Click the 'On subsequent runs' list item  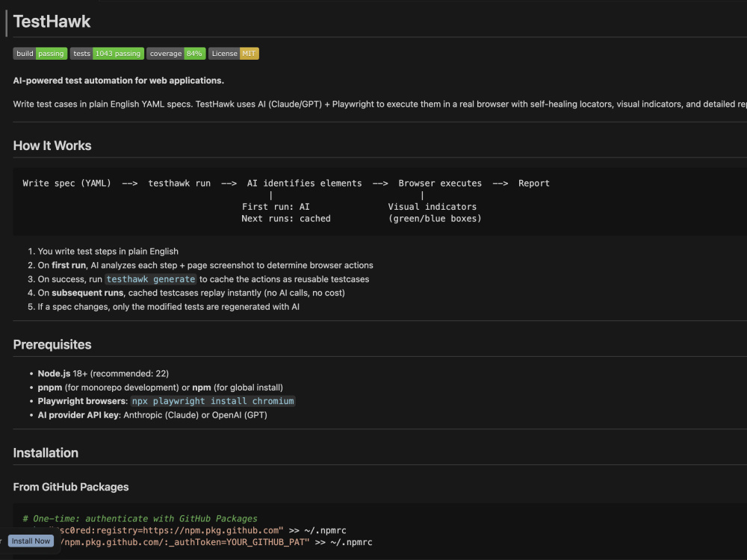191,293
